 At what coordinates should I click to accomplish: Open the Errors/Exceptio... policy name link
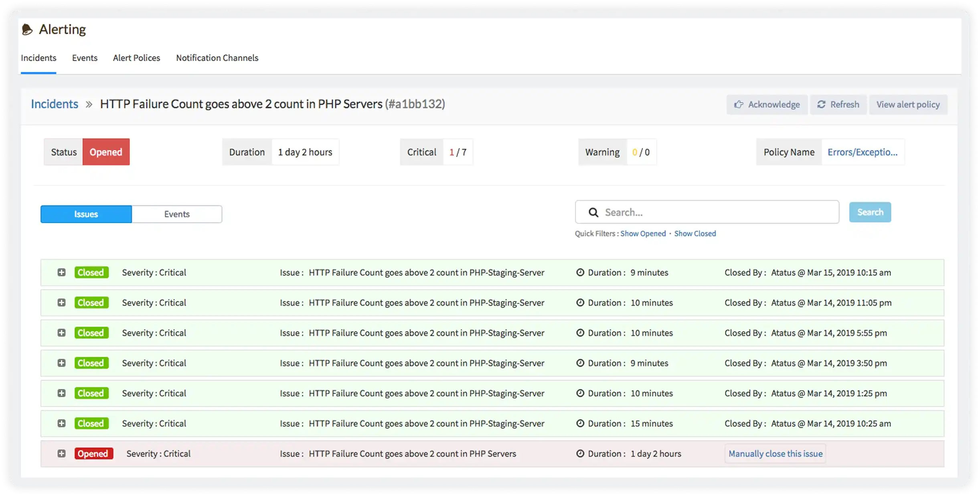click(x=862, y=152)
